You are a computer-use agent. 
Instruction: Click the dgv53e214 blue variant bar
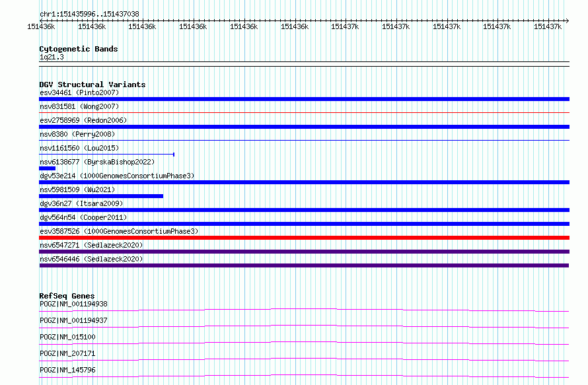(304, 182)
